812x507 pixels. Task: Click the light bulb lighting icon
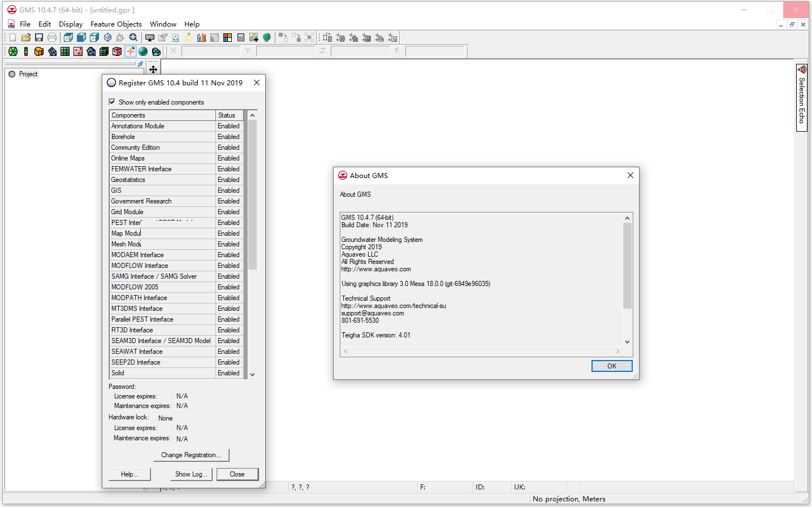pos(189,37)
